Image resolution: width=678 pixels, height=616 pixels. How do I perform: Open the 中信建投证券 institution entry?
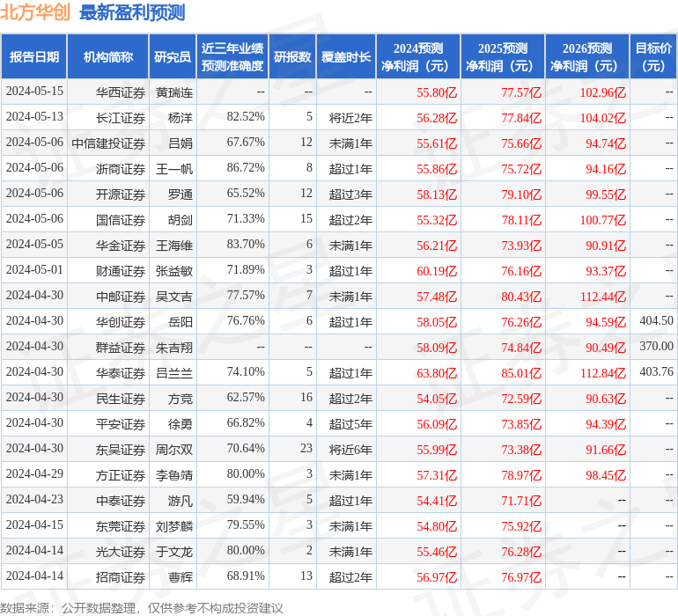(108, 143)
